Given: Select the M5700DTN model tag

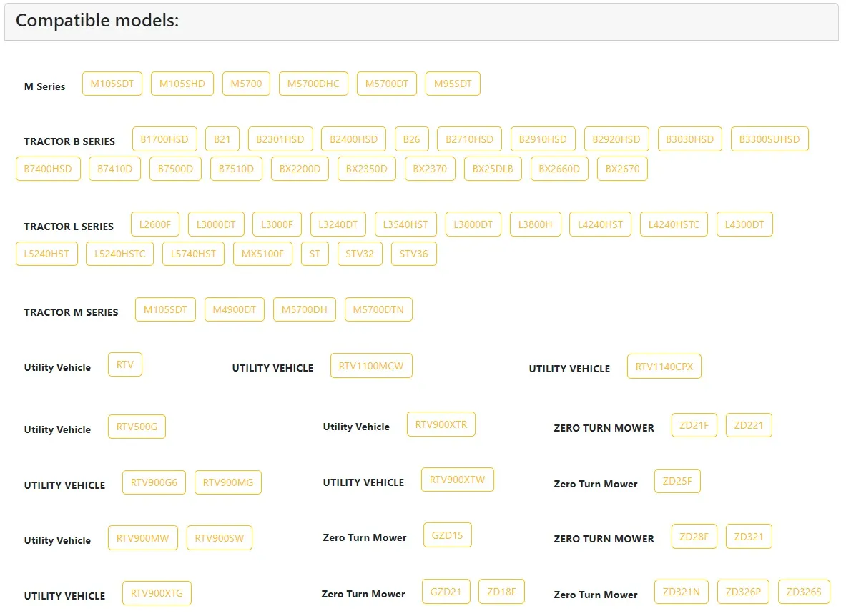Looking at the screenshot, I should [378, 309].
